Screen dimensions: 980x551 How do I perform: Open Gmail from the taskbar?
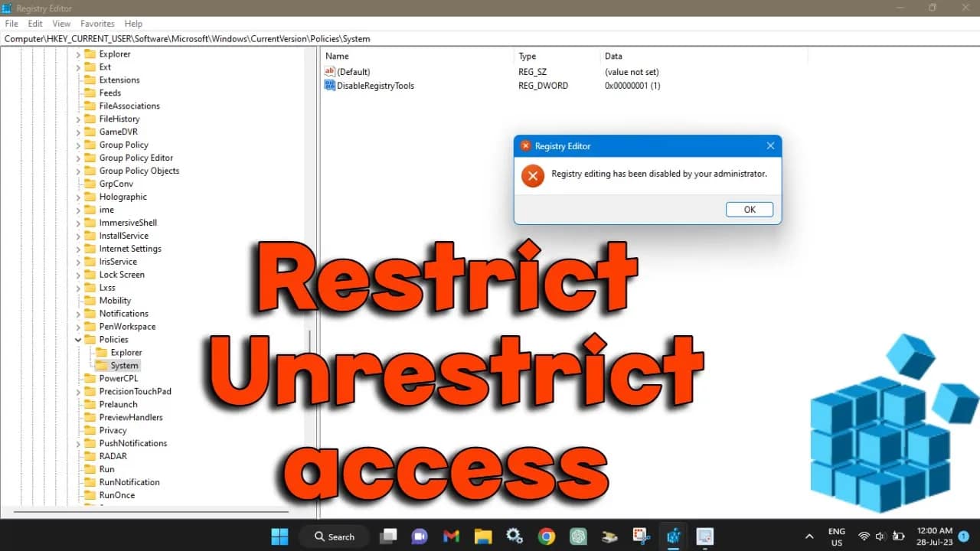coord(451,536)
